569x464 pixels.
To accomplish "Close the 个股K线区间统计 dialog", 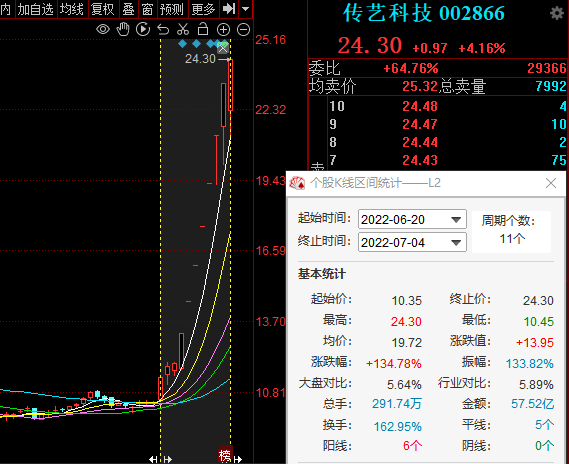I will point(551,183).
